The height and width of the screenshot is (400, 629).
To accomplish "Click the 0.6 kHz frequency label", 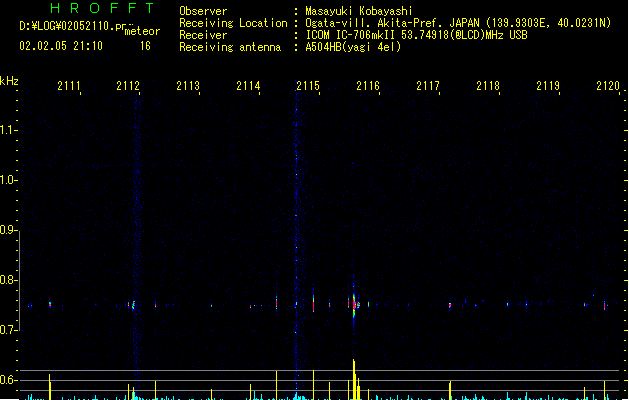I will point(8,380).
